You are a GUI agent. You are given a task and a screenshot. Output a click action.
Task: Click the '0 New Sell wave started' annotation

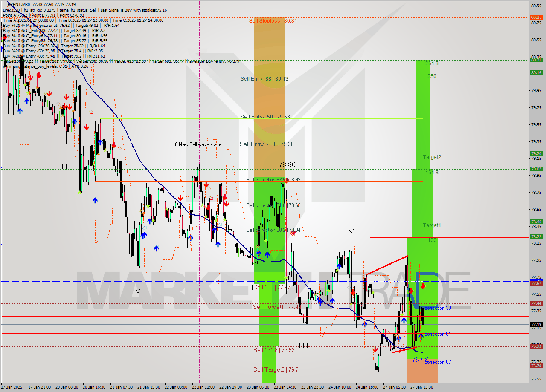tap(200, 144)
